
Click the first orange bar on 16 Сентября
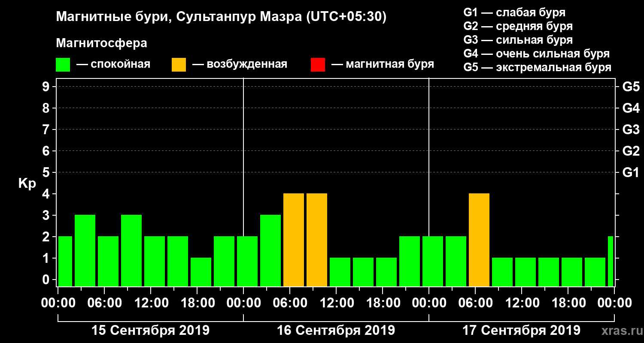pos(294,240)
